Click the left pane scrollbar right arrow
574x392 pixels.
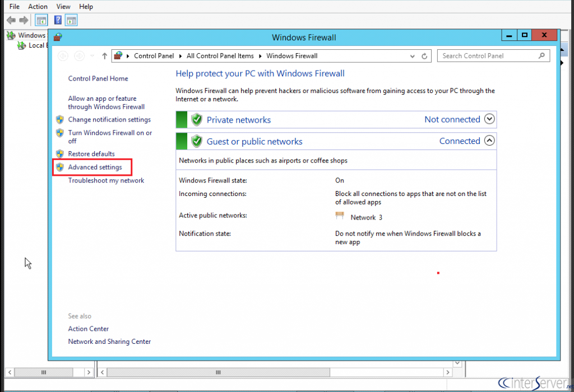click(x=88, y=372)
